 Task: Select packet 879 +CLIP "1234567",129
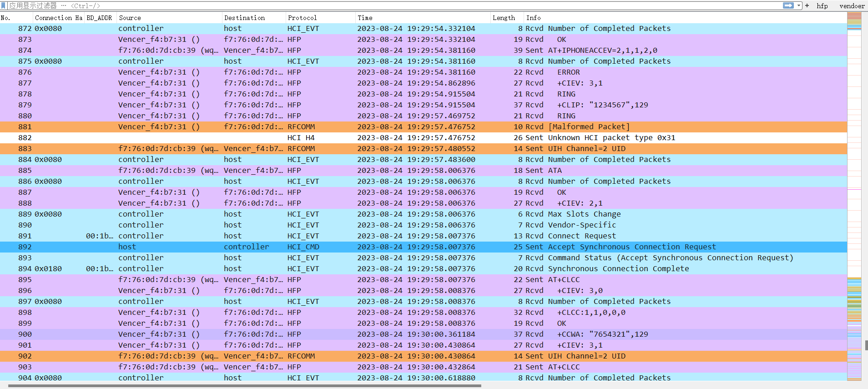(x=423, y=105)
